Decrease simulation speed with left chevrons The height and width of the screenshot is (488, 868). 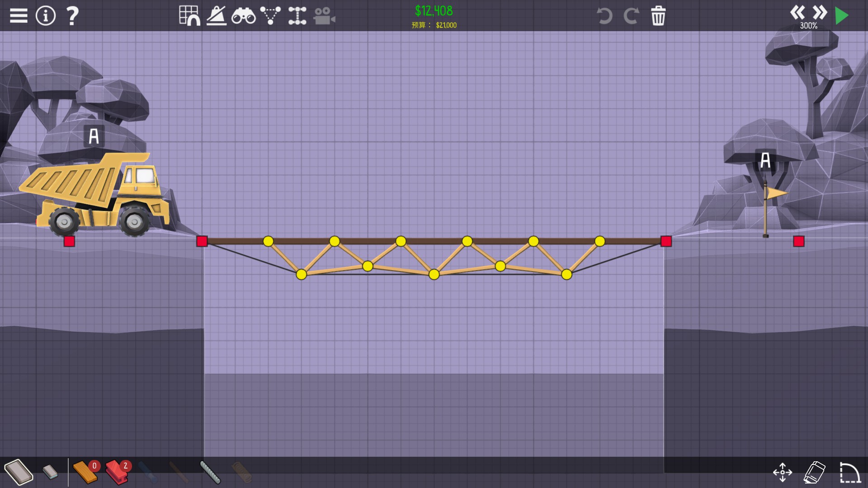pyautogui.click(x=797, y=12)
